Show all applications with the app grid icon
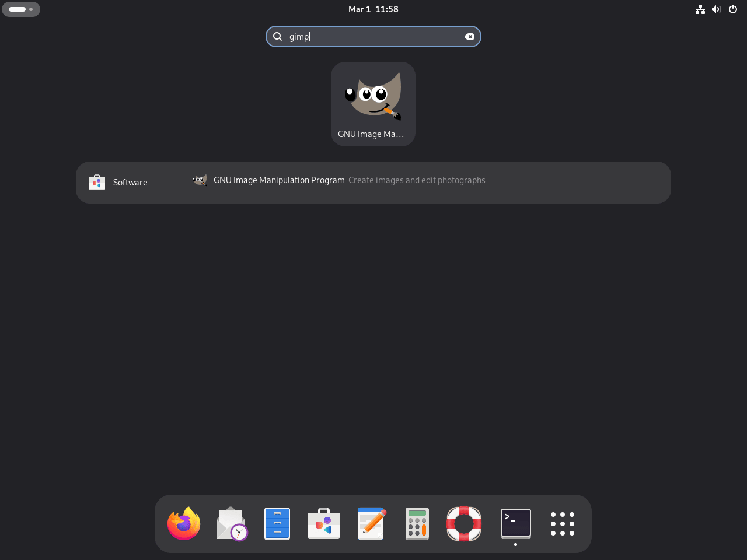 (561, 523)
